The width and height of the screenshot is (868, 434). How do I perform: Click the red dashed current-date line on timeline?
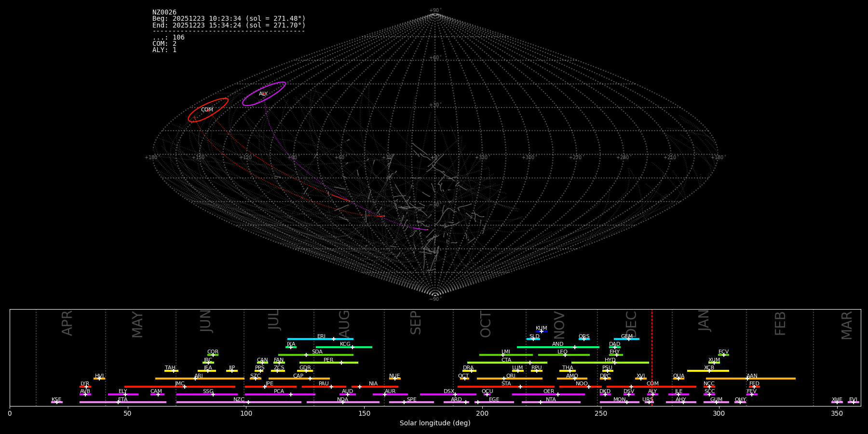pyautogui.click(x=652, y=357)
